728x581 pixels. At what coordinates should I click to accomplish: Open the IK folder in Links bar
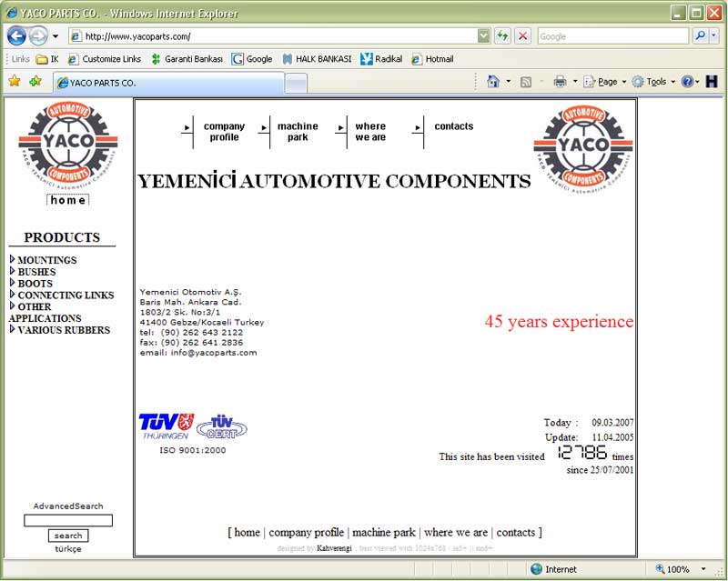tap(48, 59)
